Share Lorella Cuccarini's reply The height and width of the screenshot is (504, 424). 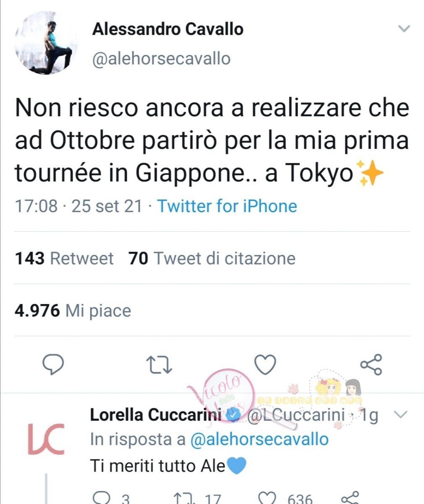(x=350, y=498)
